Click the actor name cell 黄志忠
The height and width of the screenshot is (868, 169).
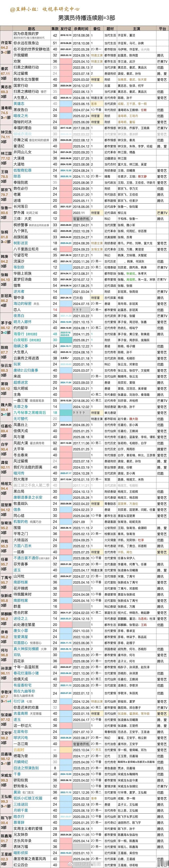tap(6, 87)
